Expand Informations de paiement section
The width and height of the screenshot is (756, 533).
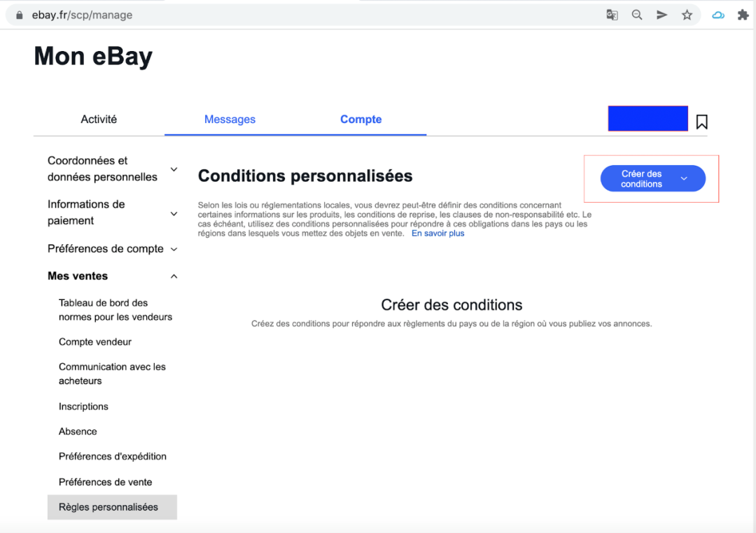point(112,212)
